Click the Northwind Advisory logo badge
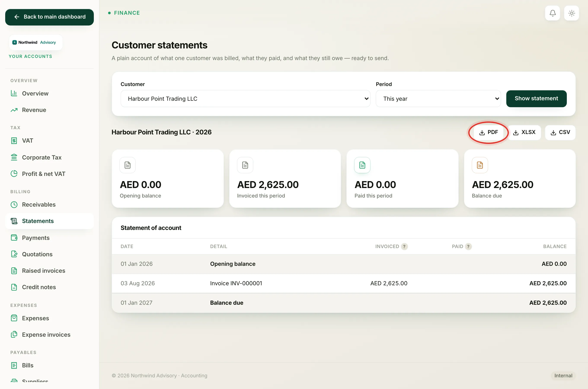This screenshot has width=588, height=389. 36,42
